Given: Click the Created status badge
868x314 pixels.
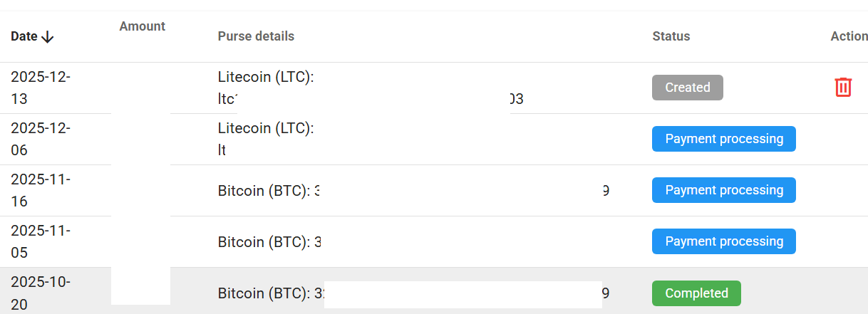Looking at the screenshot, I should [688, 88].
